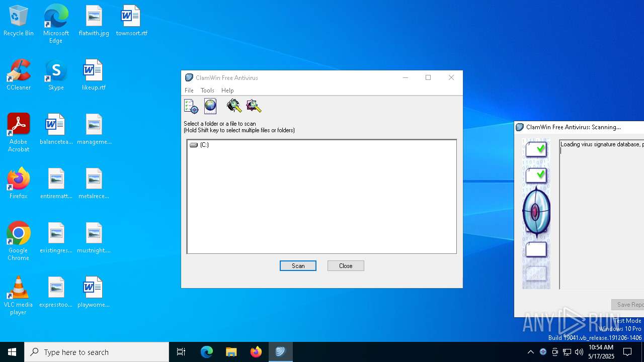The image size is (644, 362).
Task: Open the Action Center notifications icon
Action: coord(627,352)
